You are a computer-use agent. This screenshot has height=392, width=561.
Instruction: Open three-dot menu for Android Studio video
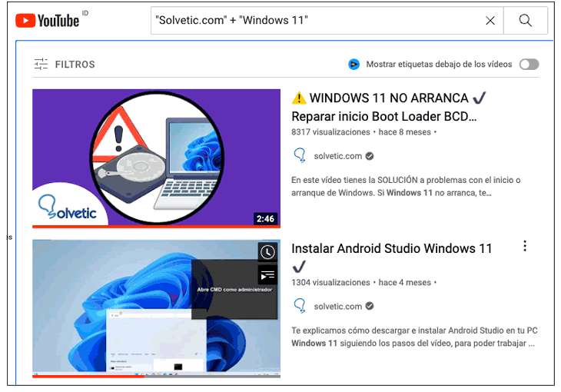click(x=525, y=246)
